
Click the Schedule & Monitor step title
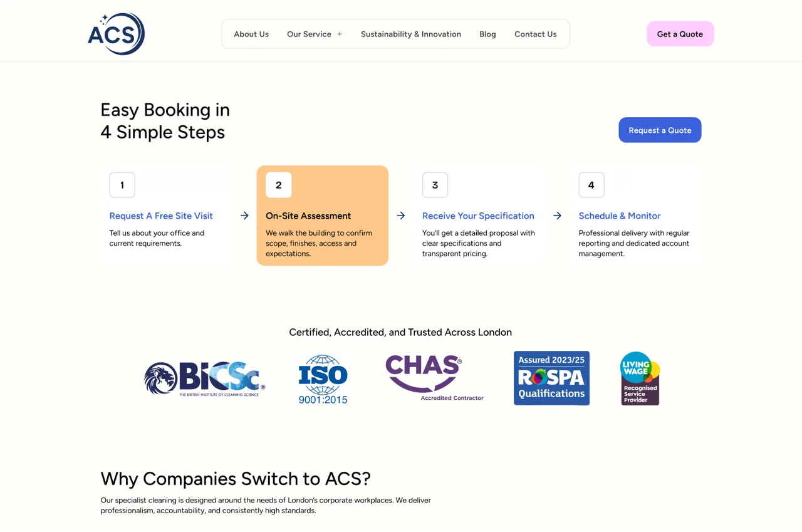(x=620, y=216)
